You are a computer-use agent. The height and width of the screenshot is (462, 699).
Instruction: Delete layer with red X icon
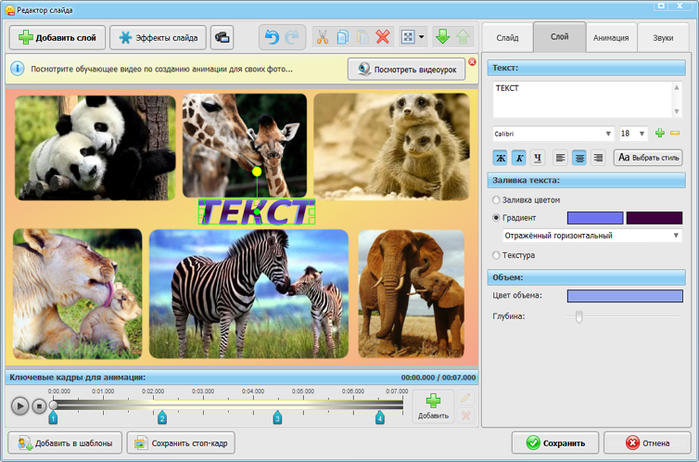(x=382, y=37)
